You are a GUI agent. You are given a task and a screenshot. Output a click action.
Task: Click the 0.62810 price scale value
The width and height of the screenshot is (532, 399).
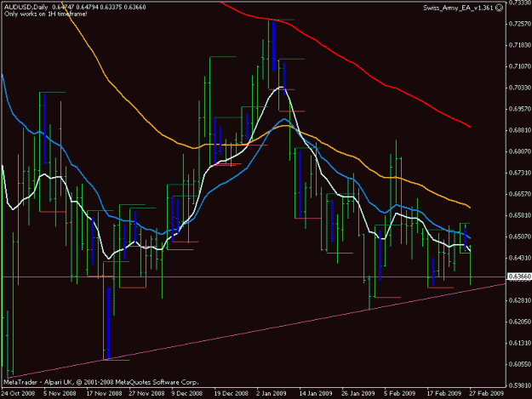[520, 300]
